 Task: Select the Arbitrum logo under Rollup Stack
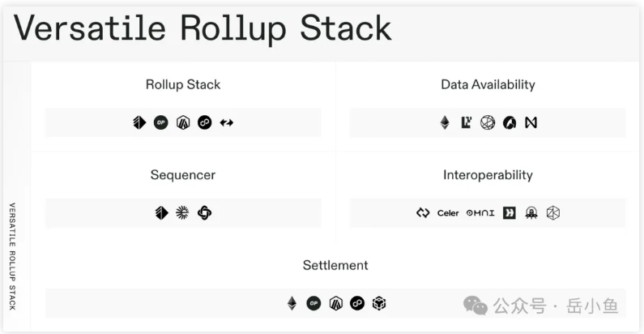click(x=183, y=122)
